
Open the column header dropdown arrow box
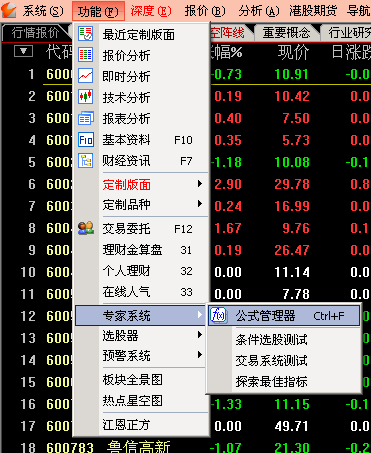(23, 52)
